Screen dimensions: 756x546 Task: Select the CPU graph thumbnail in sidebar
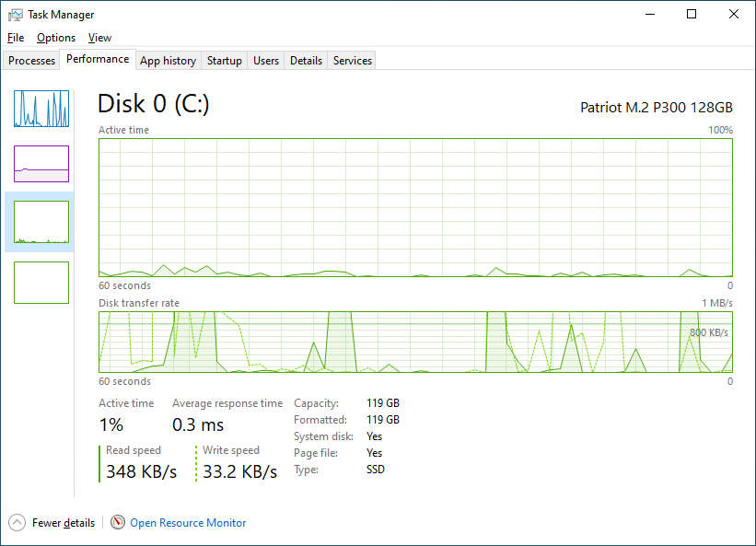point(41,109)
